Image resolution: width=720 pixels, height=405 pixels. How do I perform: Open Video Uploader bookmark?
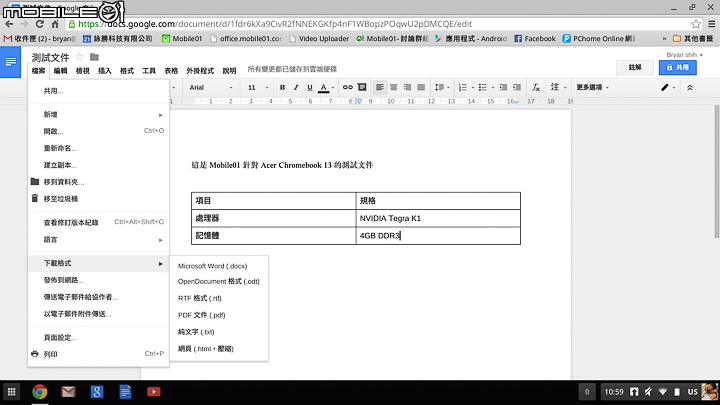[319, 39]
